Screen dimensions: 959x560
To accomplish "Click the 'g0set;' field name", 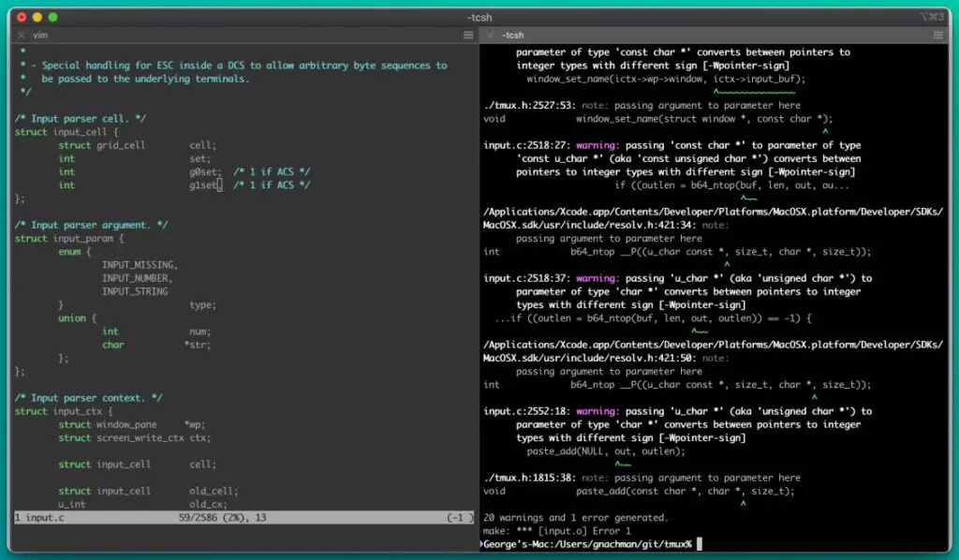I will (x=205, y=171).
